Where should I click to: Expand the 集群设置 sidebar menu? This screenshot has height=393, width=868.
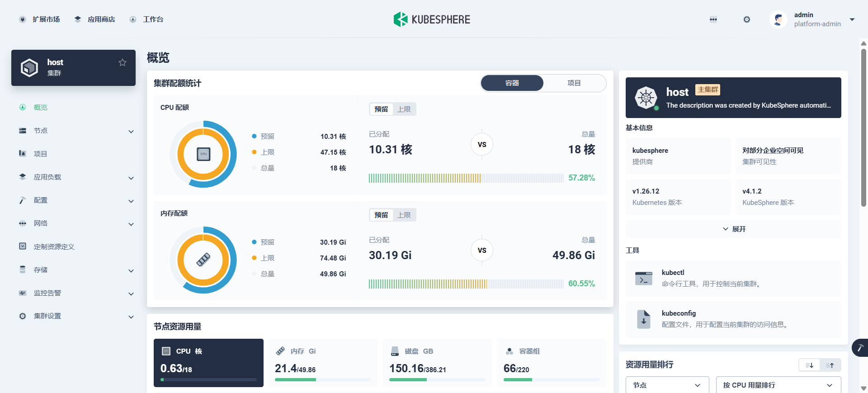[x=131, y=317]
